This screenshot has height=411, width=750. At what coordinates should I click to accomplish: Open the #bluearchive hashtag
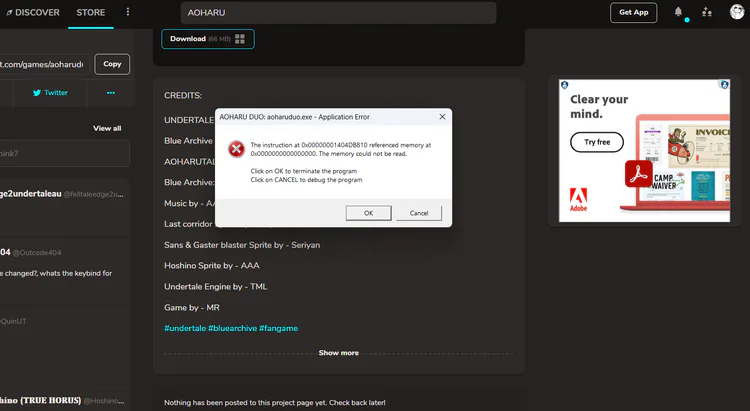click(232, 328)
